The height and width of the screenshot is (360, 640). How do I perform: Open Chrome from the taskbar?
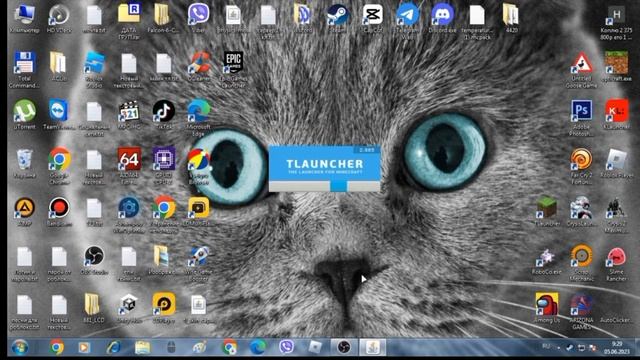tap(57, 347)
